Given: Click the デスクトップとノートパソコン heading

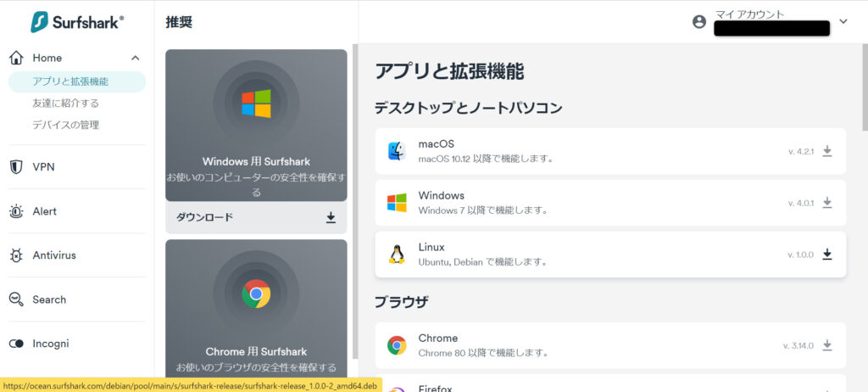Looking at the screenshot, I should [468, 108].
